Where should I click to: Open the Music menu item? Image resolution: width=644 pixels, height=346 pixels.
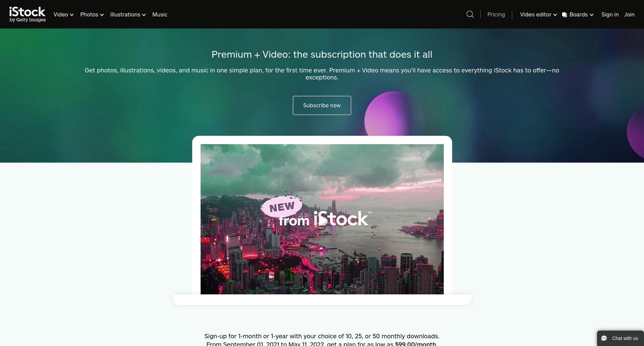click(160, 14)
